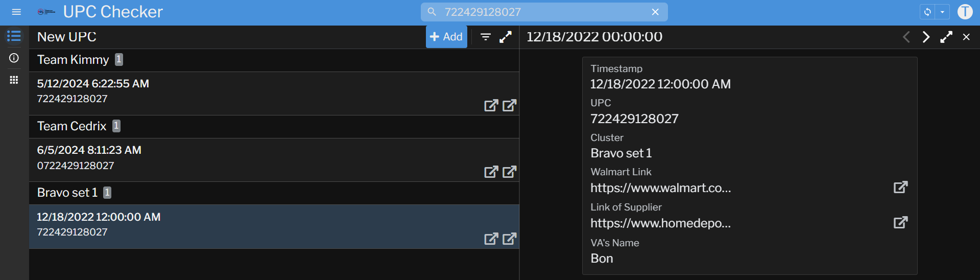980x280 pixels.
Task: Click the Add button
Action: click(446, 37)
